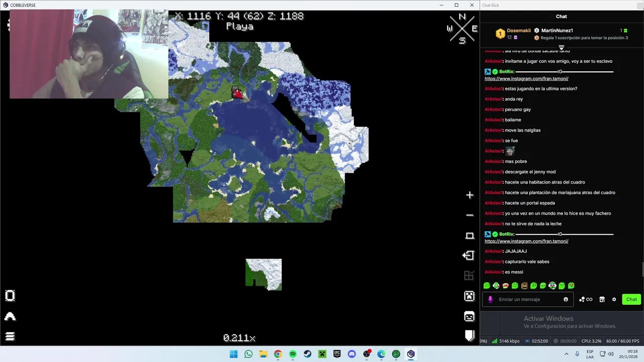644x362 pixels.
Task: Click the chat scrollbar on the right edge
Action: coord(642,269)
